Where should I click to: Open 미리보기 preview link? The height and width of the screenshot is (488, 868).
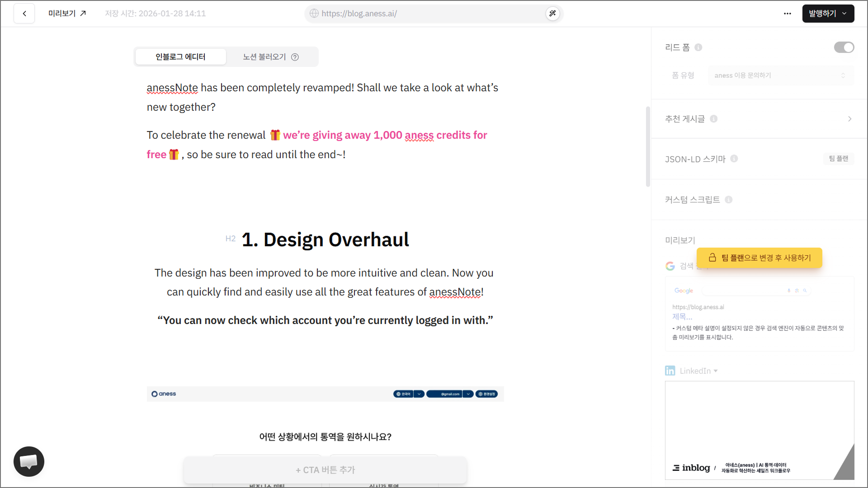pos(67,14)
